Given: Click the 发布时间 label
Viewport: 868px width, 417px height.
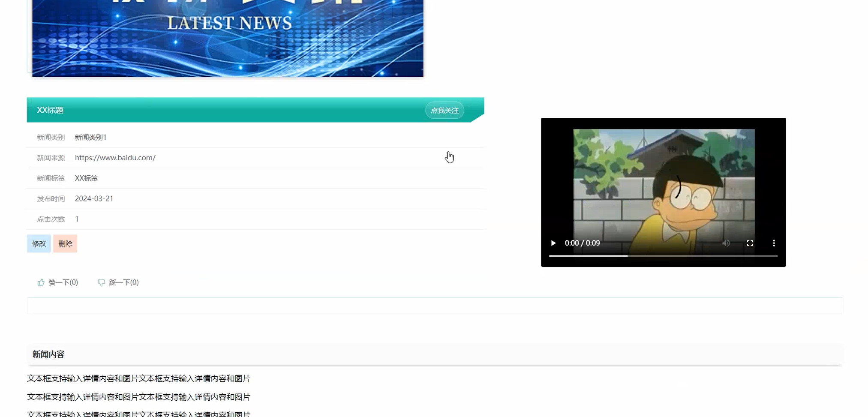Looking at the screenshot, I should [51, 198].
